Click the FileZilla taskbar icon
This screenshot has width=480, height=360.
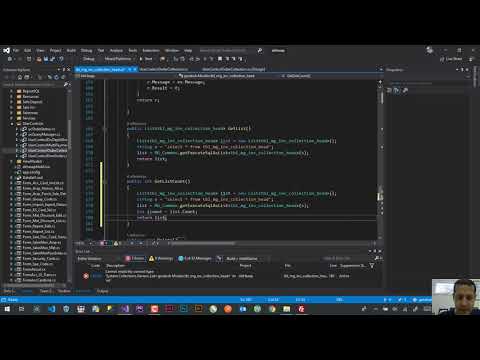301,309
